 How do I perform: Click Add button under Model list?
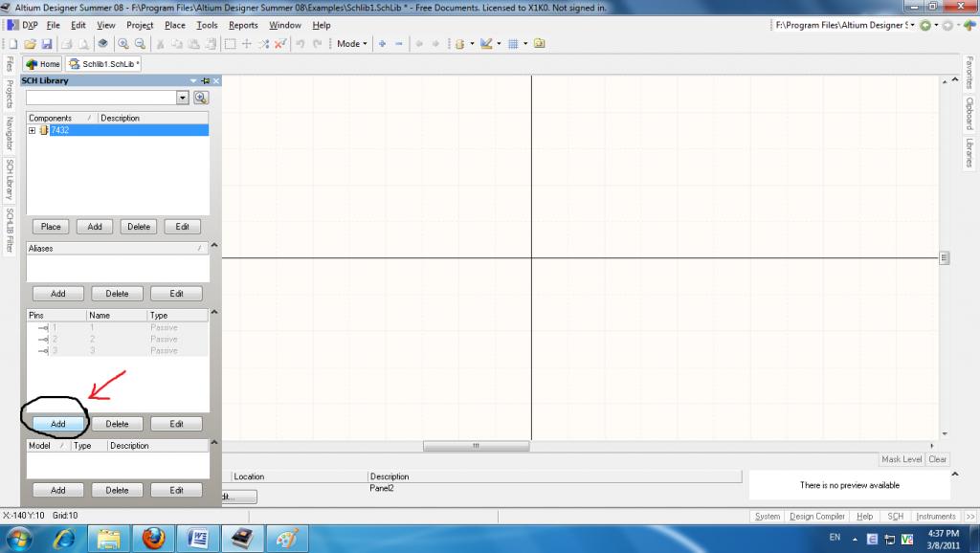(x=57, y=491)
